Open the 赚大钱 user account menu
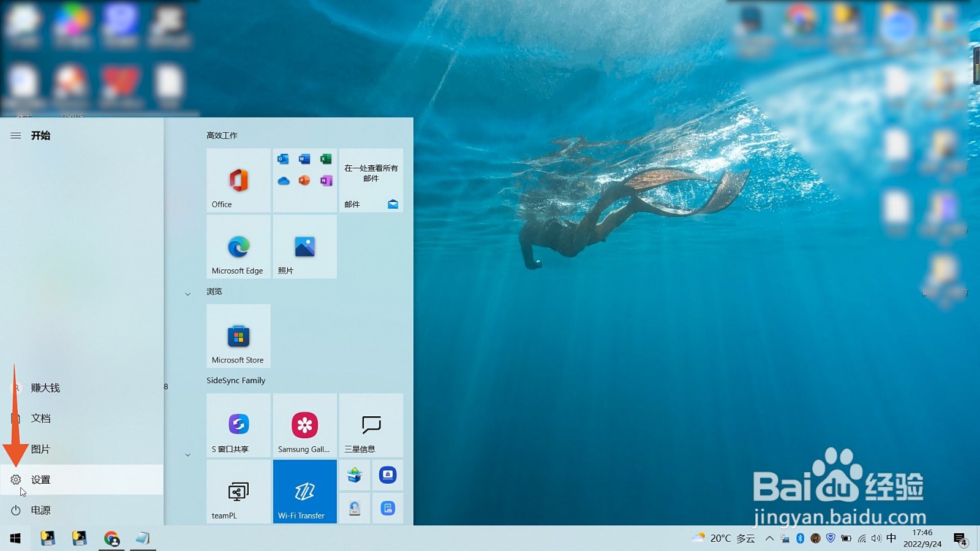The height and width of the screenshot is (551, 980). (81, 388)
